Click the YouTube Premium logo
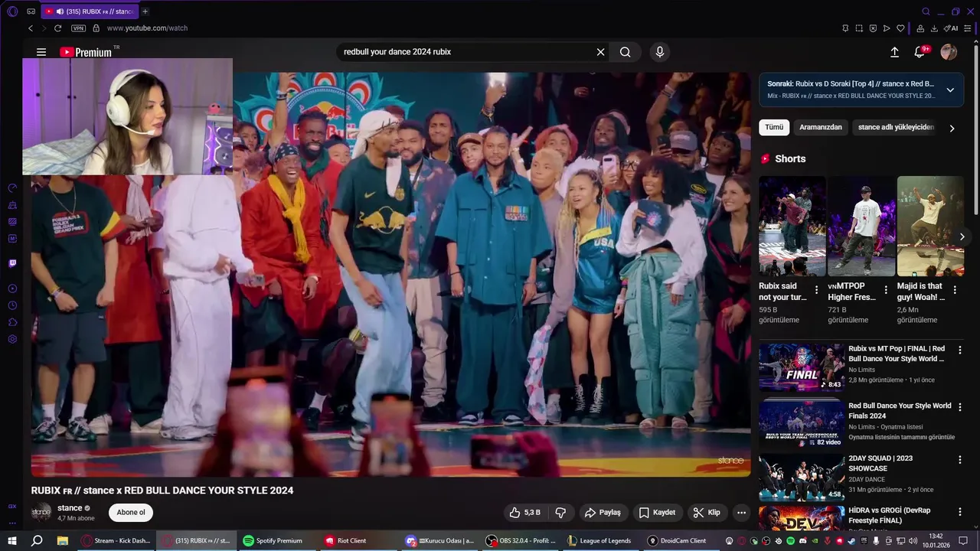Viewport: 980px width, 551px height. [x=86, y=52]
